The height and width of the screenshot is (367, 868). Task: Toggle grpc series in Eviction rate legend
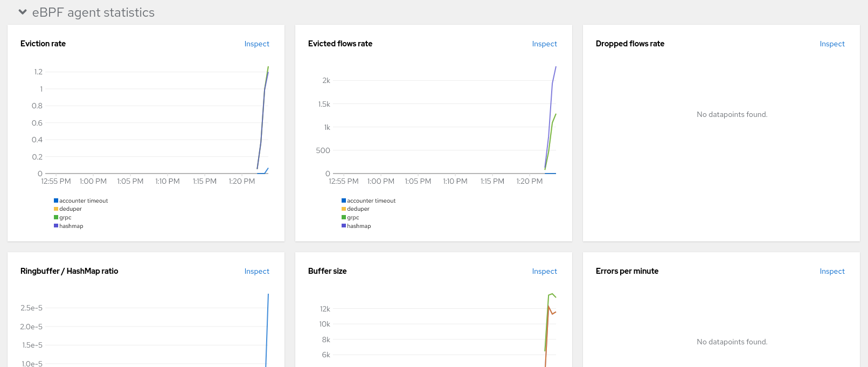pyautogui.click(x=65, y=218)
